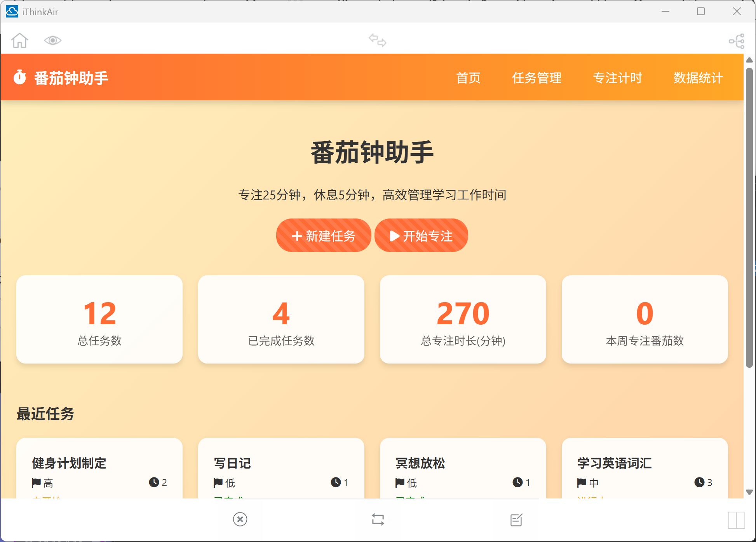
Task: Click the tomato timer logo icon
Action: tap(20, 77)
